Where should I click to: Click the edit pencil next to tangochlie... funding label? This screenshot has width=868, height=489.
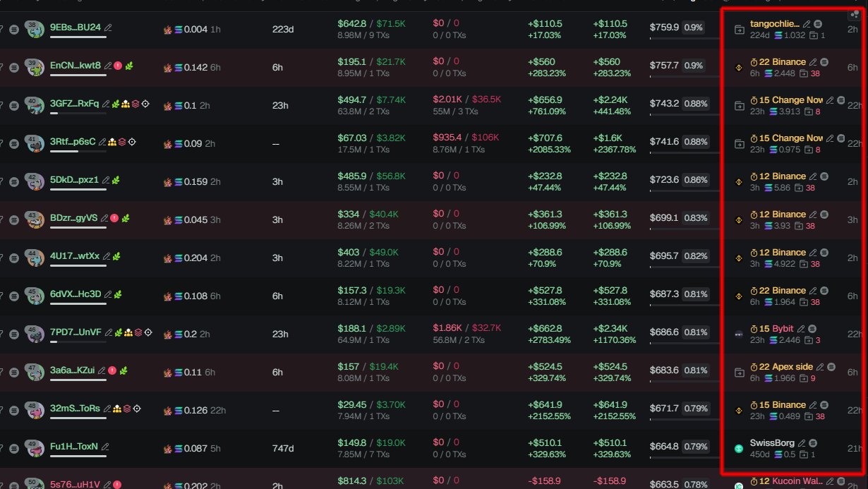pyautogui.click(x=807, y=24)
